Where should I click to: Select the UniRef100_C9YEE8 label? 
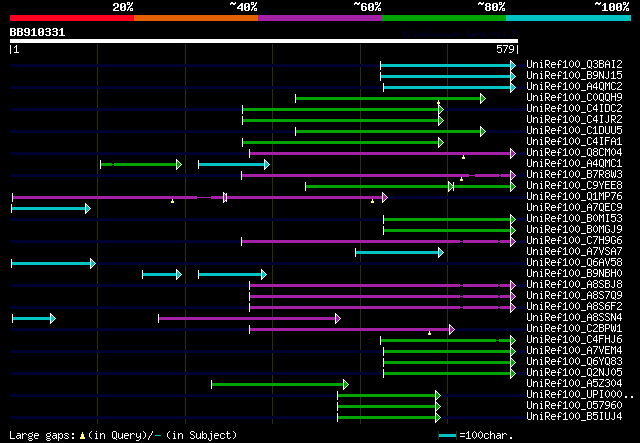pos(574,185)
